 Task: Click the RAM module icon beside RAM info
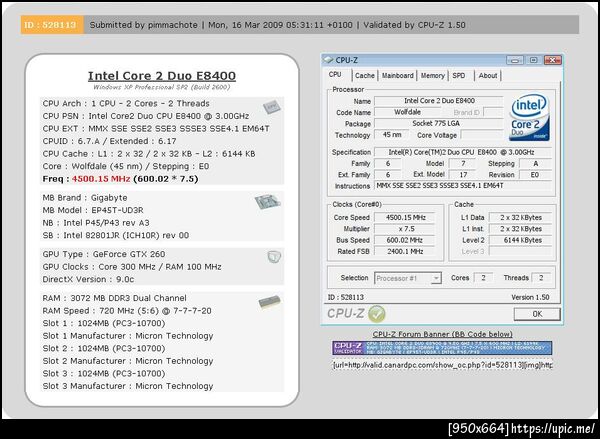[x=269, y=302]
